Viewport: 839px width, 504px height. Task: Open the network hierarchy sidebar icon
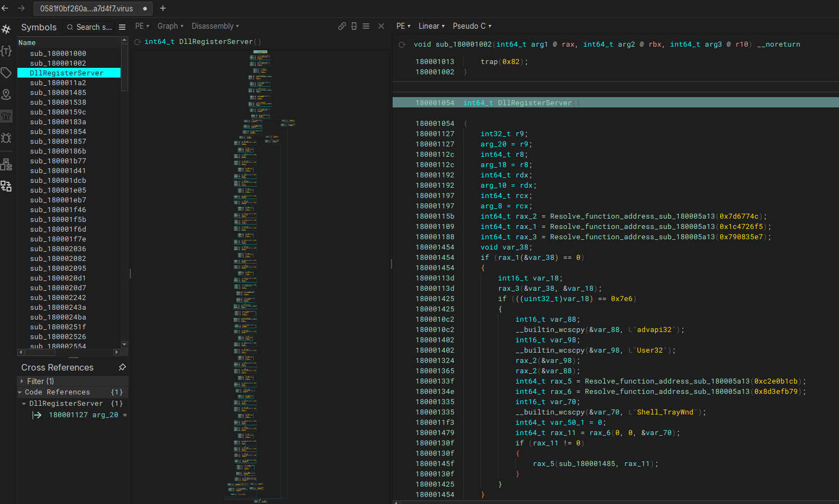(x=6, y=164)
